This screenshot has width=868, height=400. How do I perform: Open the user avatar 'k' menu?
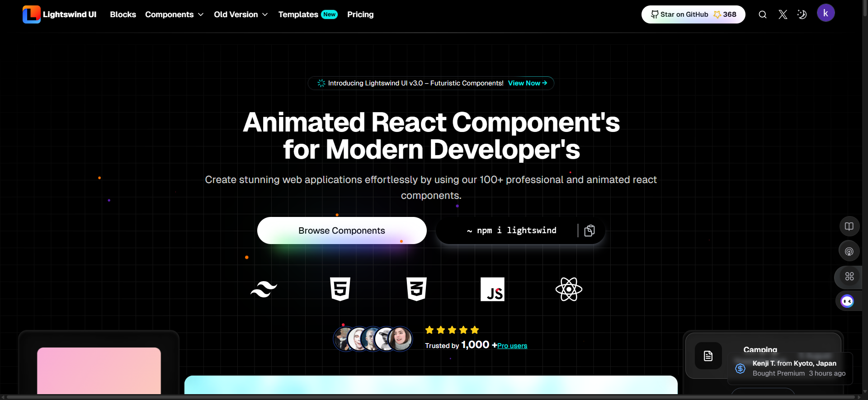click(825, 13)
